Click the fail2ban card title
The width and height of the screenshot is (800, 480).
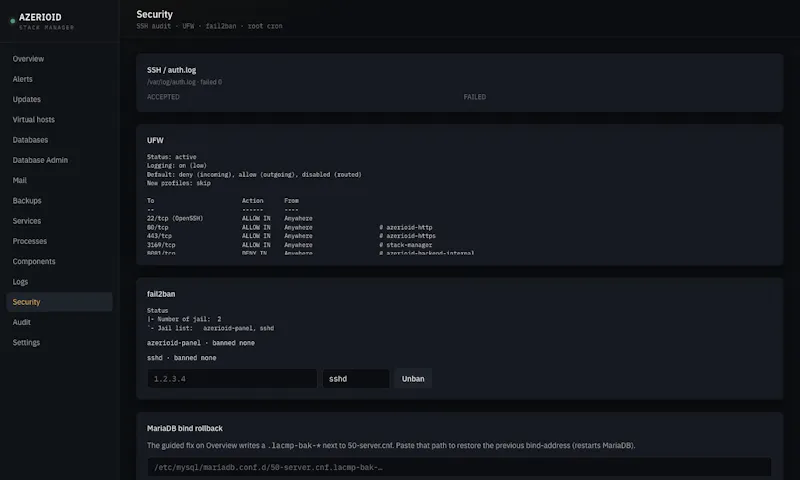[161, 294]
